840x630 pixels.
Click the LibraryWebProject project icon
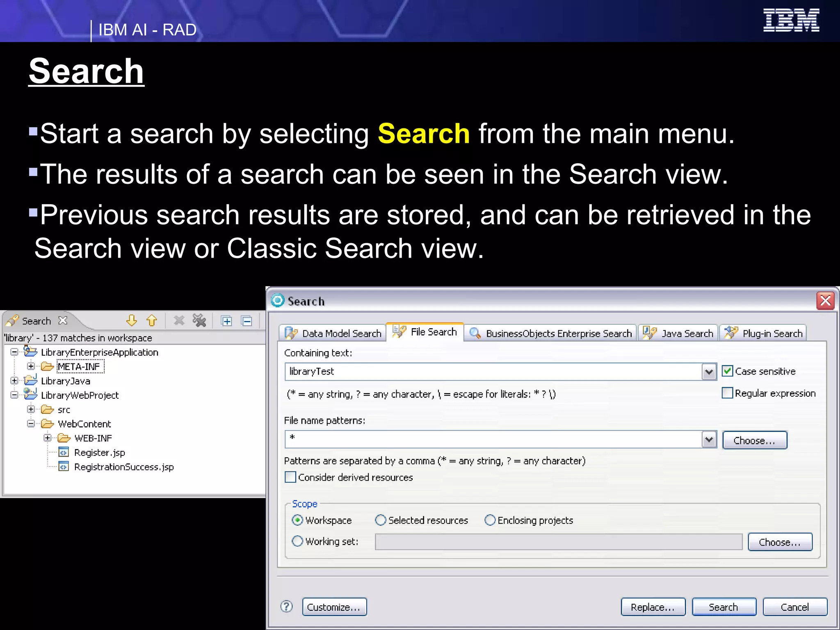click(x=30, y=395)
